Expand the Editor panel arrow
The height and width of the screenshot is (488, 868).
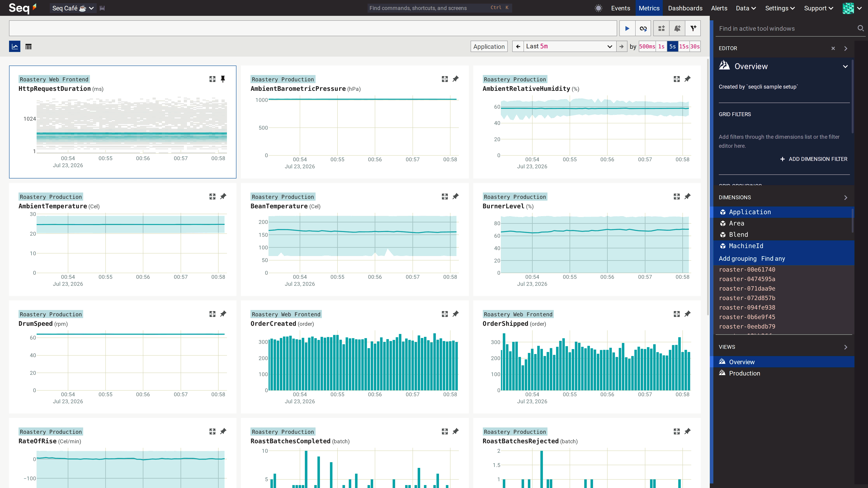click(846, 48)
